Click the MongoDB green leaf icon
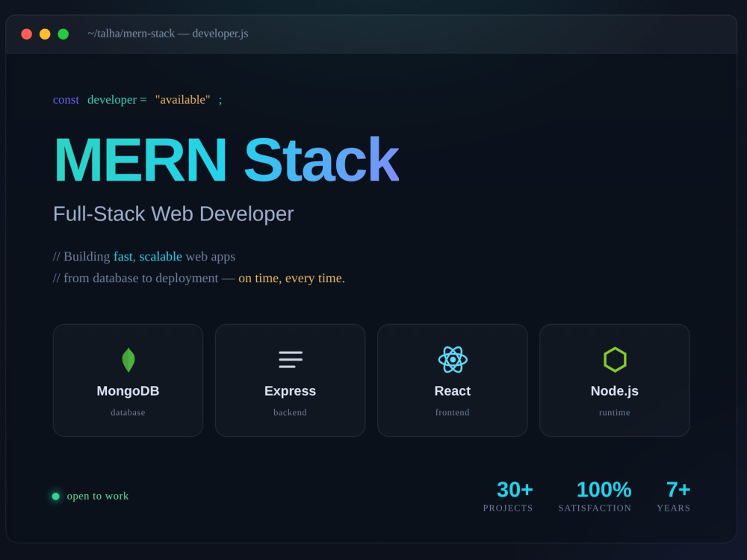The image size is (747, 560). click(128, 360)
